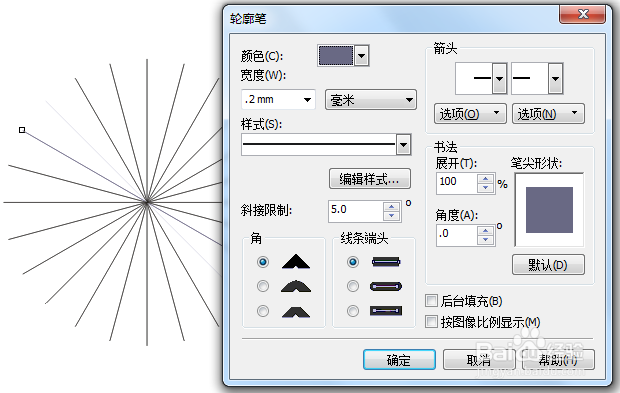The image size is (620, 393).
Task: Increase the 斜接限制 value
Action: tap(391, 206)
